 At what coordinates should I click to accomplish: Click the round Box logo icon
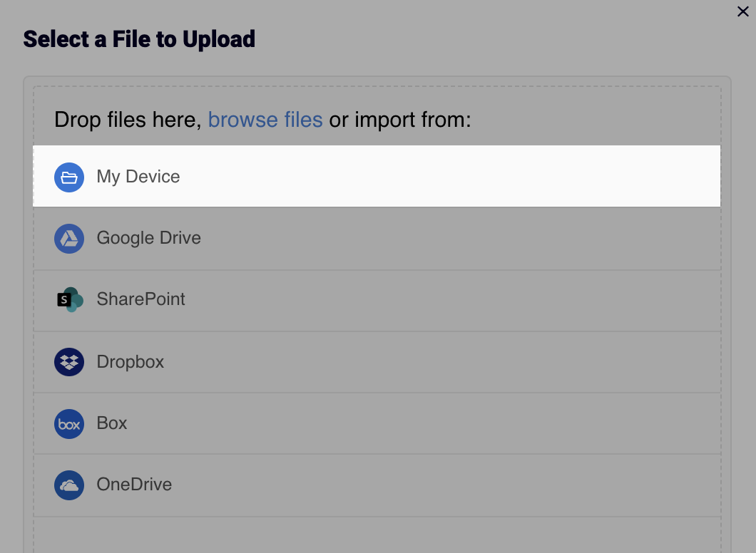tap(69, 424)
